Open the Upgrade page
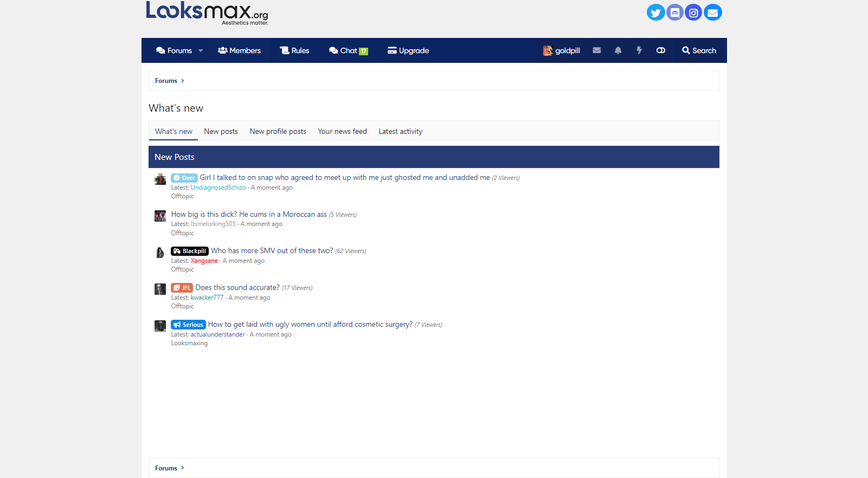The image size is (868, 478). point(408,50)
